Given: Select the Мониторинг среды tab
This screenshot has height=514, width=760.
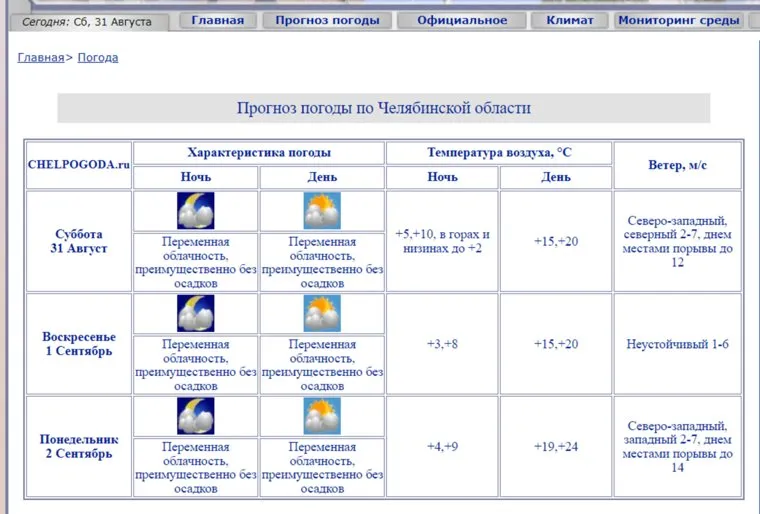Looking at the screenshot, I should (678, 20).
